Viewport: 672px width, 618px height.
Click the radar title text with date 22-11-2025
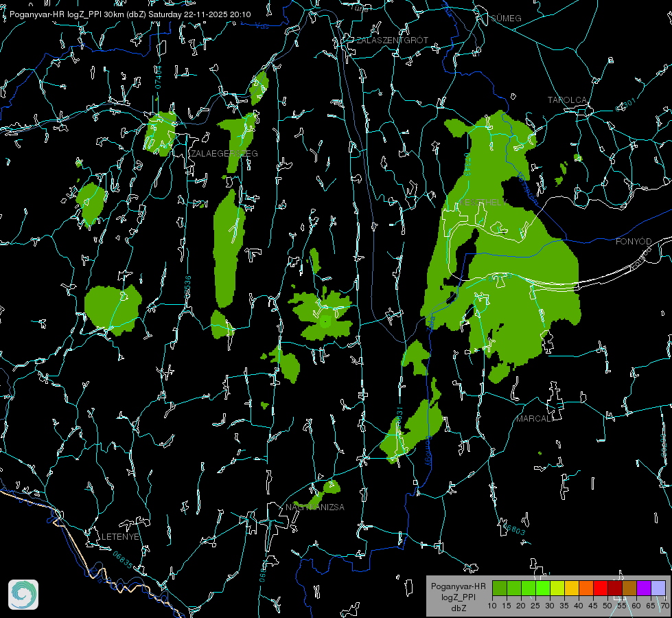pos(130,14)
